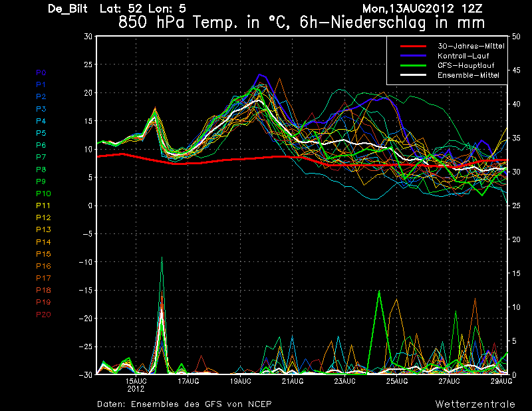
Task: Click the P12 ensemble member label
Action: 43,217
